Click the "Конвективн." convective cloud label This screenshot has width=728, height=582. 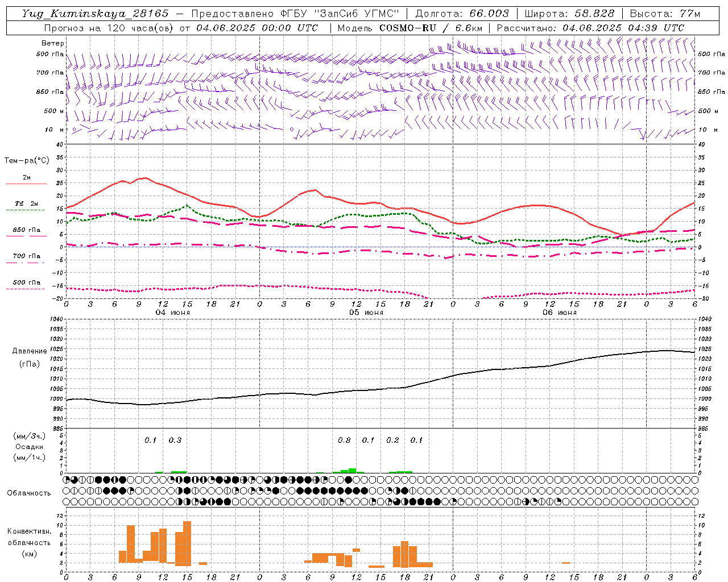point(29,531)
